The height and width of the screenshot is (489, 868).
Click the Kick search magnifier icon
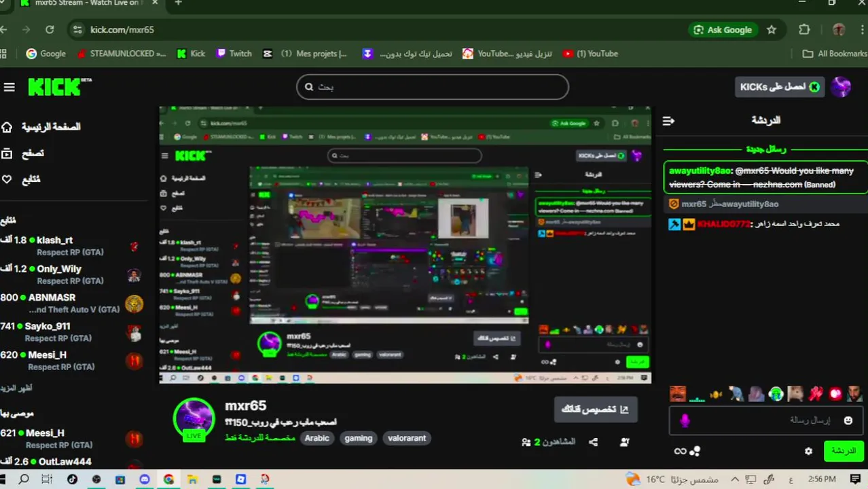pos(309,87)
